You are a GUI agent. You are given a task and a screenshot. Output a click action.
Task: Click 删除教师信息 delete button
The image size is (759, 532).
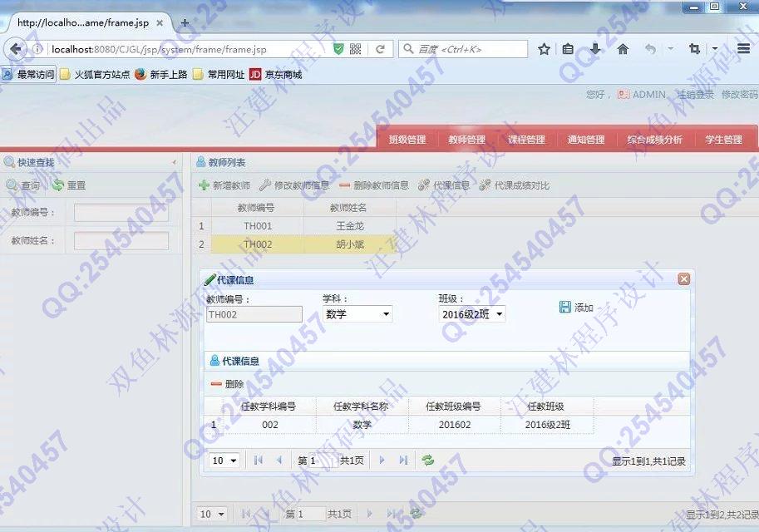coord(374,185)
